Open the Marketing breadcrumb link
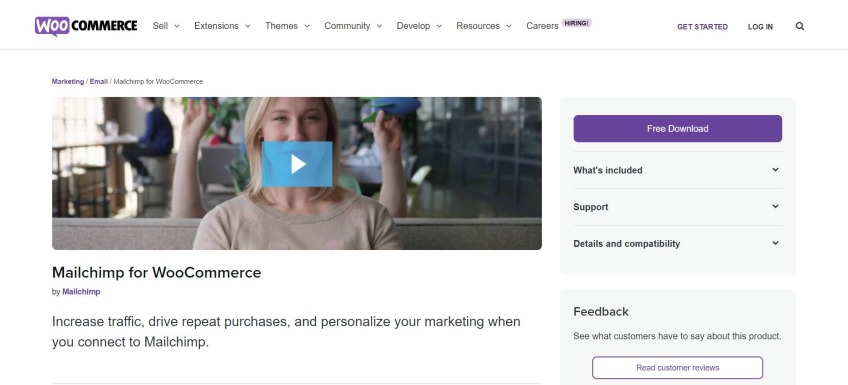Image resolution: width=848 pixels, height=385 pixels. 68,82
